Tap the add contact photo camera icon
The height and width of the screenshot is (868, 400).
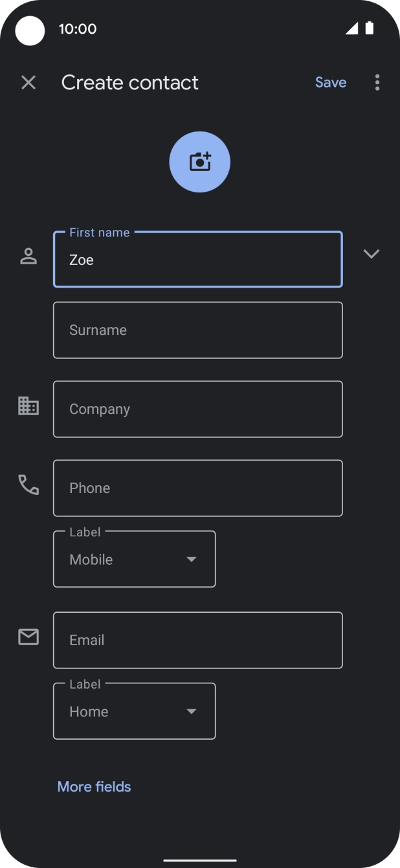pyautogui.click(x=199, y=161)
